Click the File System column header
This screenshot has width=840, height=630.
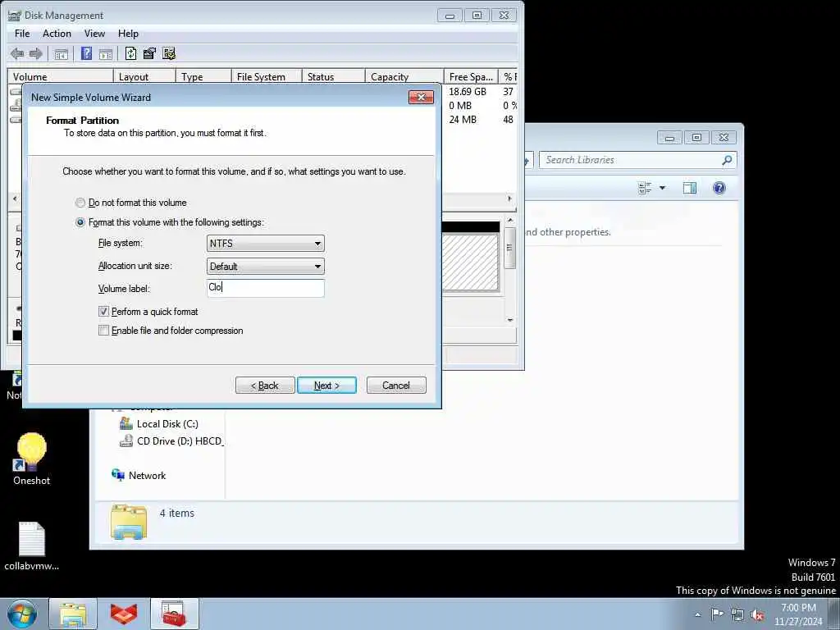click(267, 76)
